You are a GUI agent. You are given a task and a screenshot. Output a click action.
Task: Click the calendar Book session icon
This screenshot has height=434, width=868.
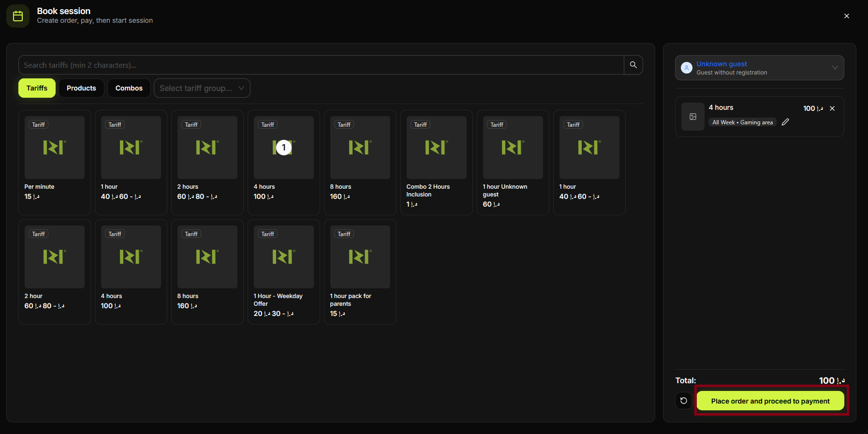(x=18, y=16)
